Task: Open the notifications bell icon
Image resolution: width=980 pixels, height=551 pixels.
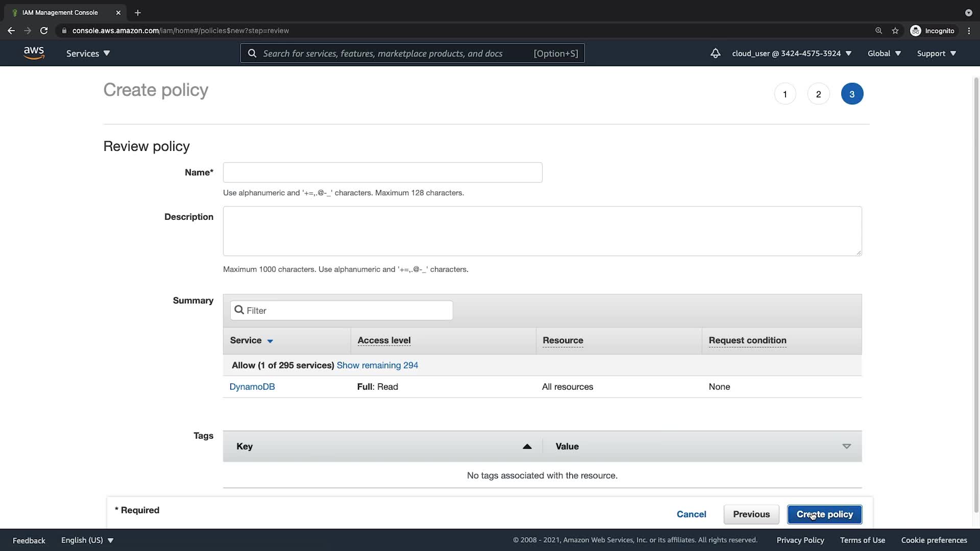Action: (x=715, y=53)
